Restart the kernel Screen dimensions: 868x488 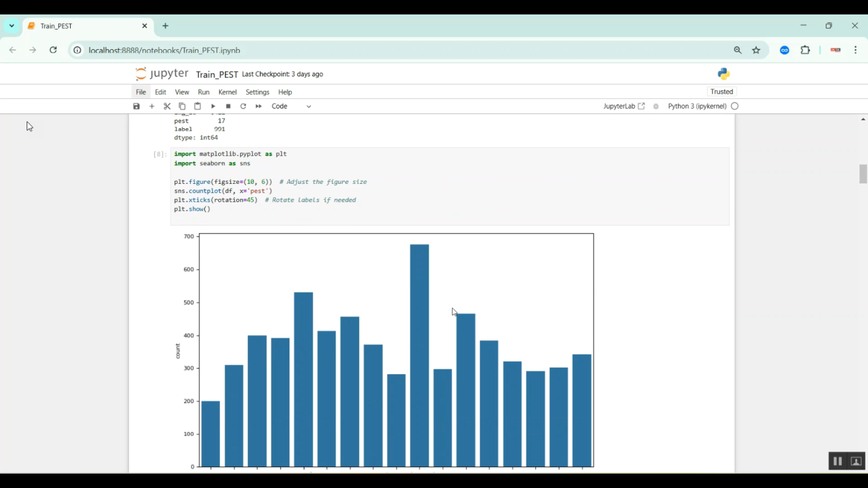(x=243, y=106)
